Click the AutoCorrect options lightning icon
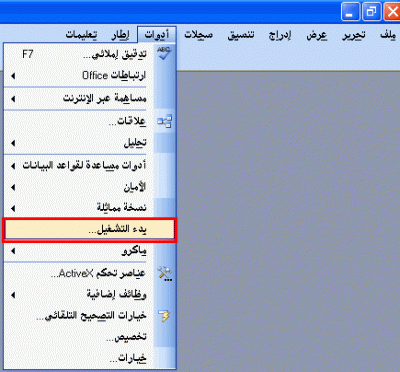The height and width of the screenshot is (372, 400). pos(164,316)
